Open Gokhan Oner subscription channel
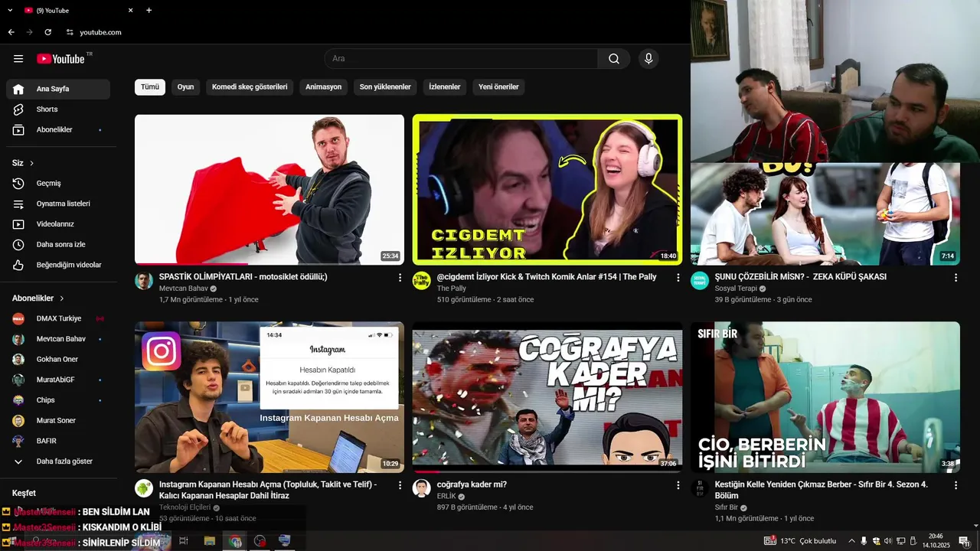The image size is (980, 551). pyautogui.click(x=58, y=360)
